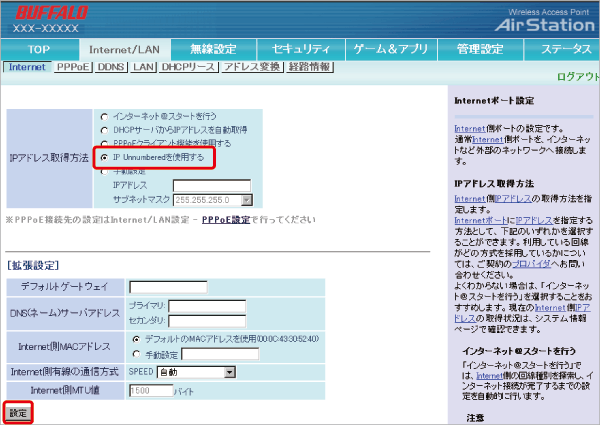Click the デフォルトゲートウェイ input field
The width and height of the screenshot is (600, 425).
pyautogui.click(x=167, y=287)
